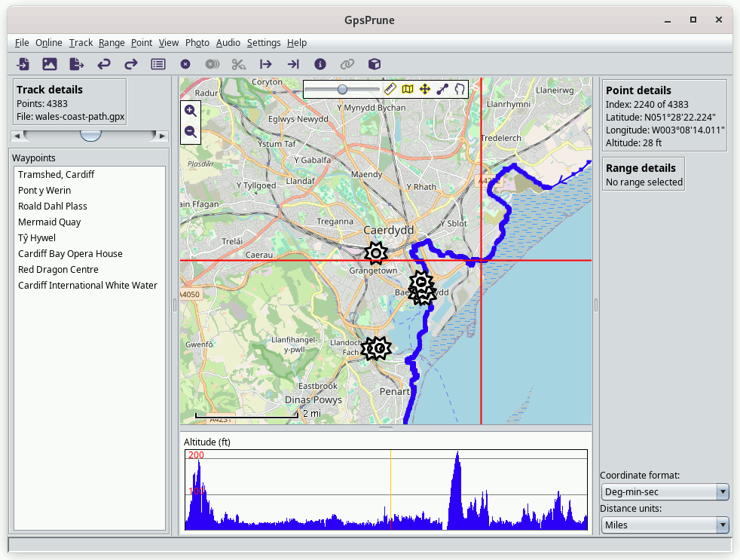Click the Add photos toolbar icon
Image resolution: width=740 pixels, height=560 pixels.
pyautogui.click(x=50, y=64)
